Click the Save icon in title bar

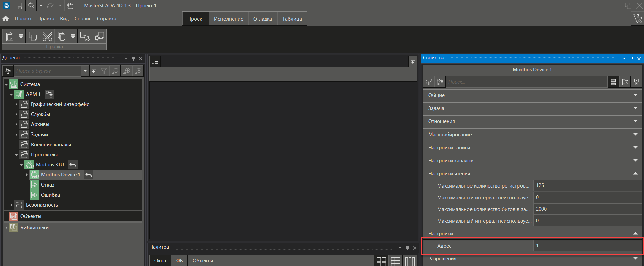(20, 6)
